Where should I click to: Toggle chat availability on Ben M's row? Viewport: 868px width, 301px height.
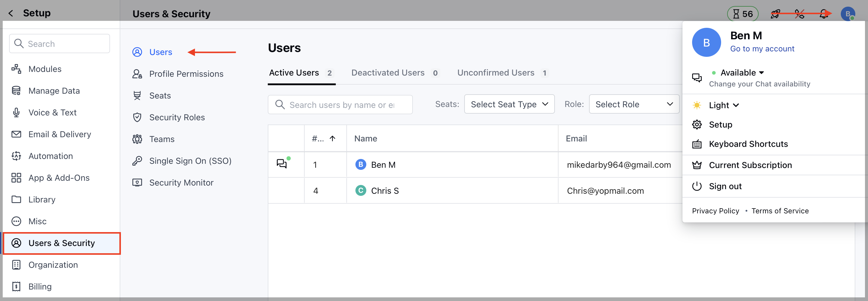282,164
